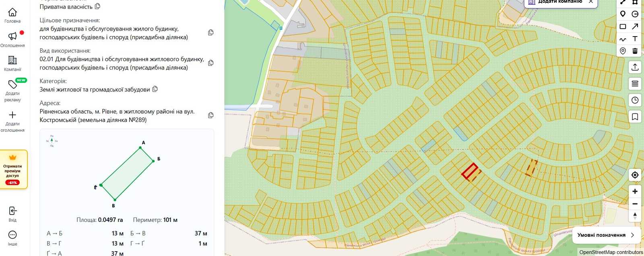Open Інше more options menu

tap(12, 238)
